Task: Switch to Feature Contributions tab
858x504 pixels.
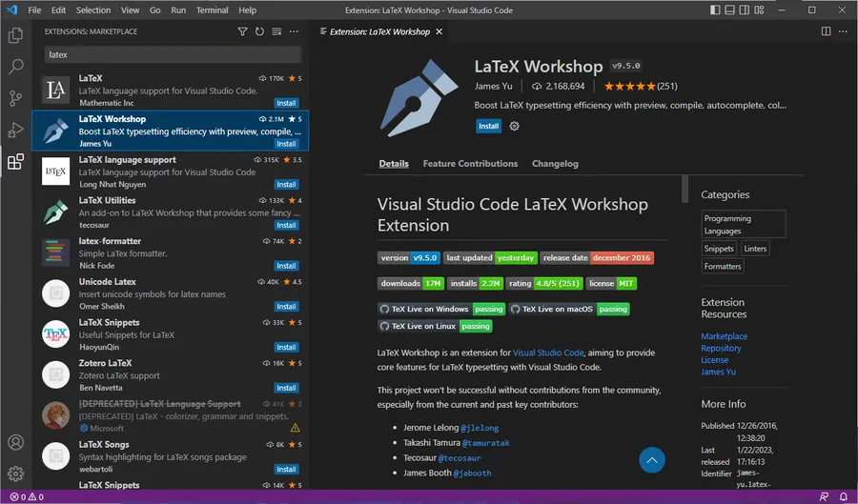Action: tap(470, 164)
